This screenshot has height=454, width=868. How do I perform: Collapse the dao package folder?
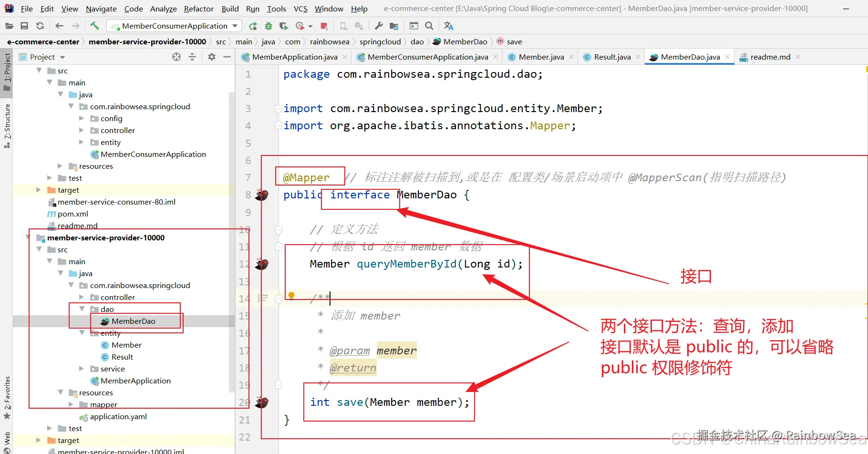point(82,309)
